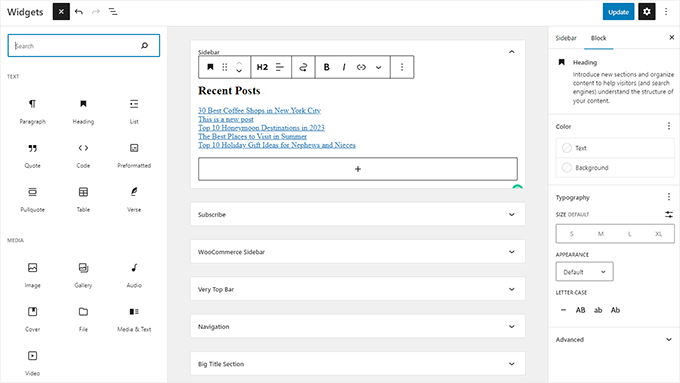Insert a Preformatted block

click(x=134, y=155)
